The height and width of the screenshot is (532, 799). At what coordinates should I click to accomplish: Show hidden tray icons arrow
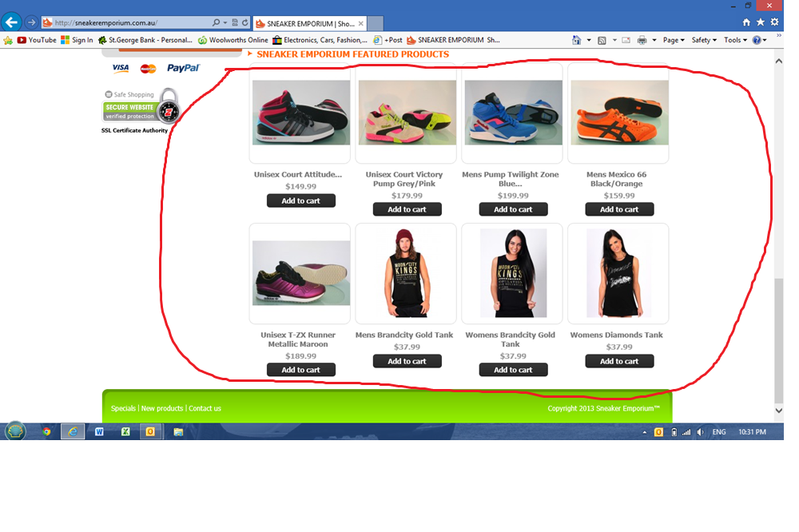coord(645,432)
